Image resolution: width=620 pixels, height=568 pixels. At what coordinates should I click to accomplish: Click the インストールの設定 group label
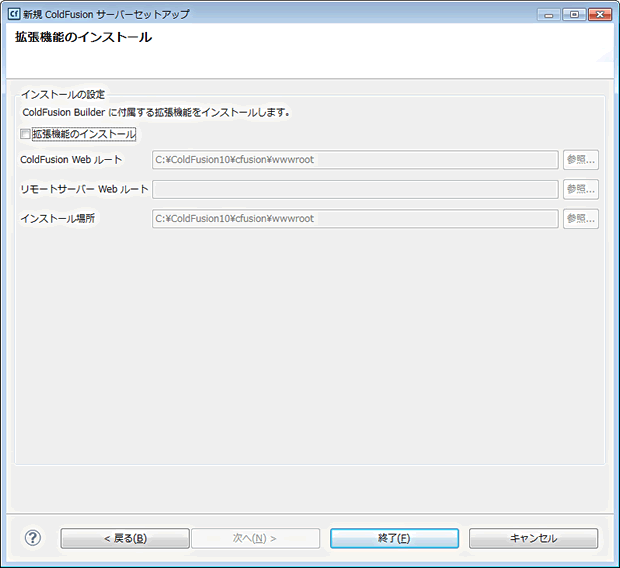point(63,95)
